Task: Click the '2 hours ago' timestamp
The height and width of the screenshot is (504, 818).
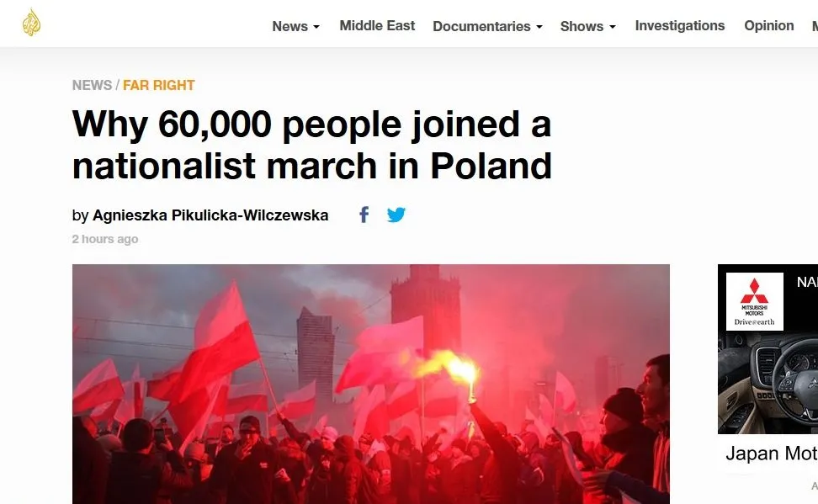Action: [105, 239]
